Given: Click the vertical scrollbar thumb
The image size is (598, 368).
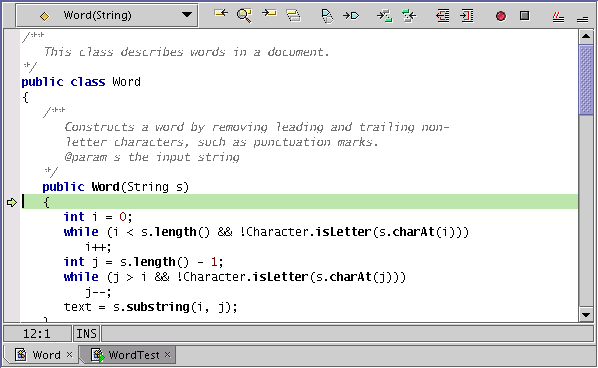Looking at the screenshot, I should tap(586, 79).
